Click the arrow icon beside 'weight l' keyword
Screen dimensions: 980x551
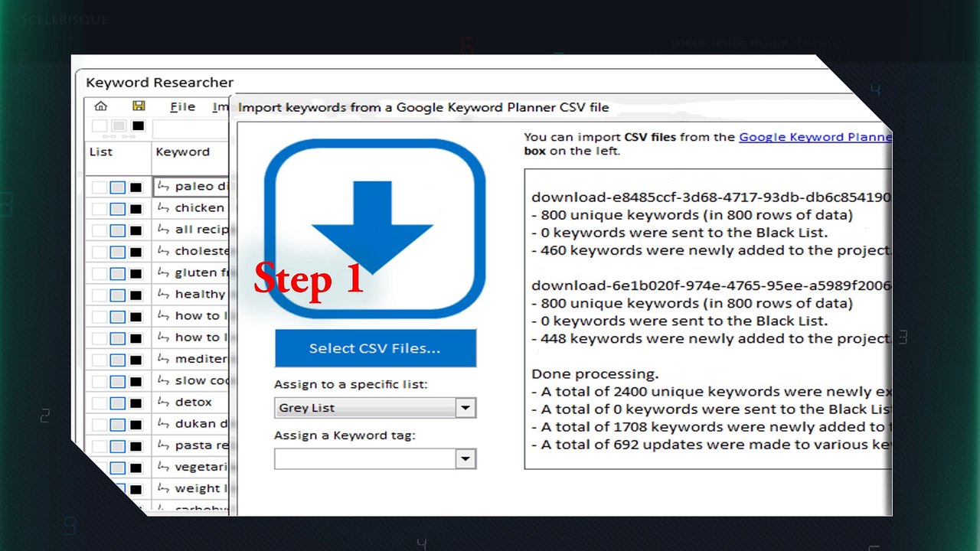(163, 488)
